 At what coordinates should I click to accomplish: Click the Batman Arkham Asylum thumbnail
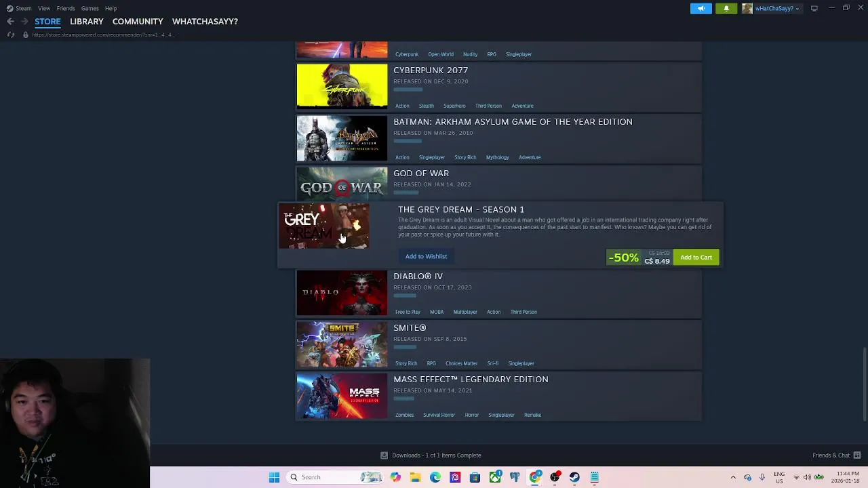342,138
